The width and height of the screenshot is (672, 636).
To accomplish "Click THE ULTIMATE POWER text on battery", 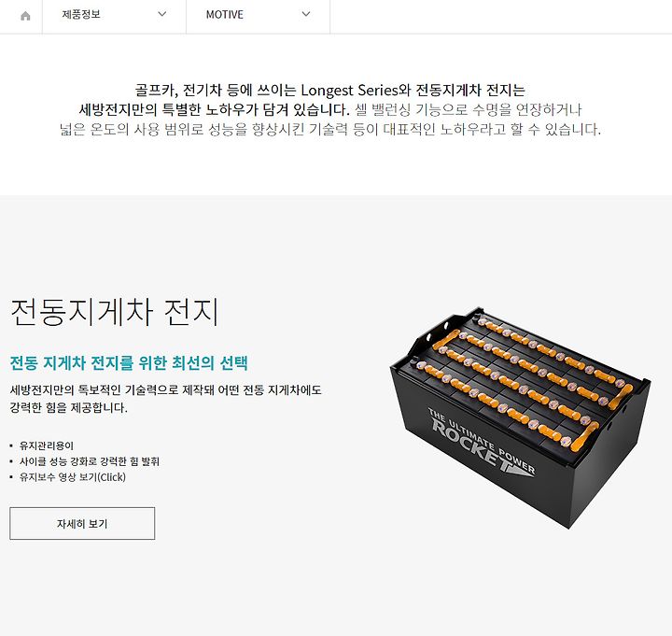I will click(x=483, y=440).
